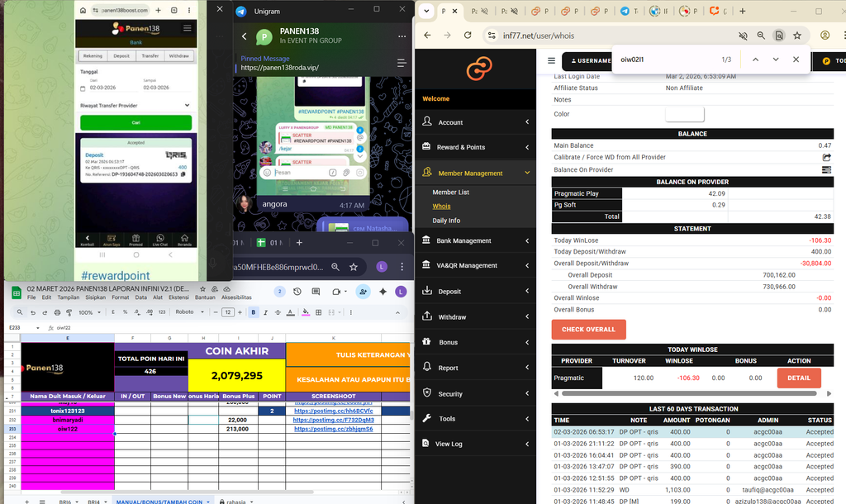
Task: Expand the Account sidebar menu
Action: point(475,122)
